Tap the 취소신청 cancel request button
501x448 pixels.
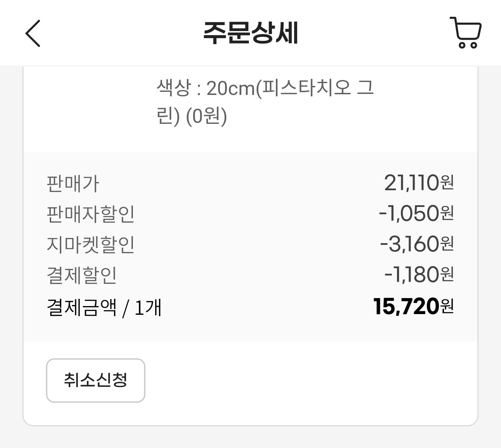tap(95, 381)
